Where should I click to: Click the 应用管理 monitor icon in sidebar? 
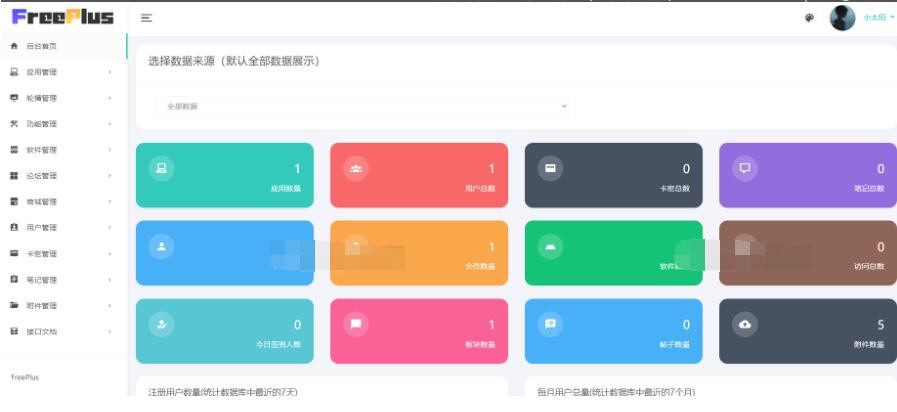coord(14,72)
